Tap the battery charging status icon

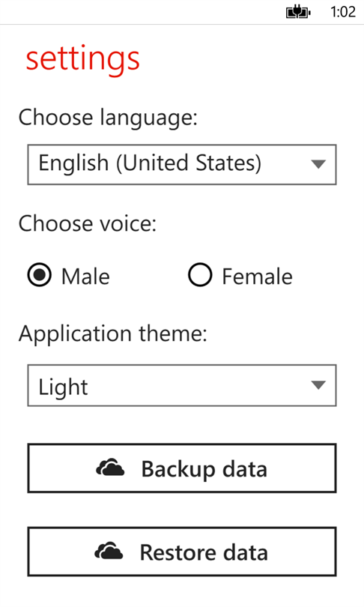tap(298, 13)
